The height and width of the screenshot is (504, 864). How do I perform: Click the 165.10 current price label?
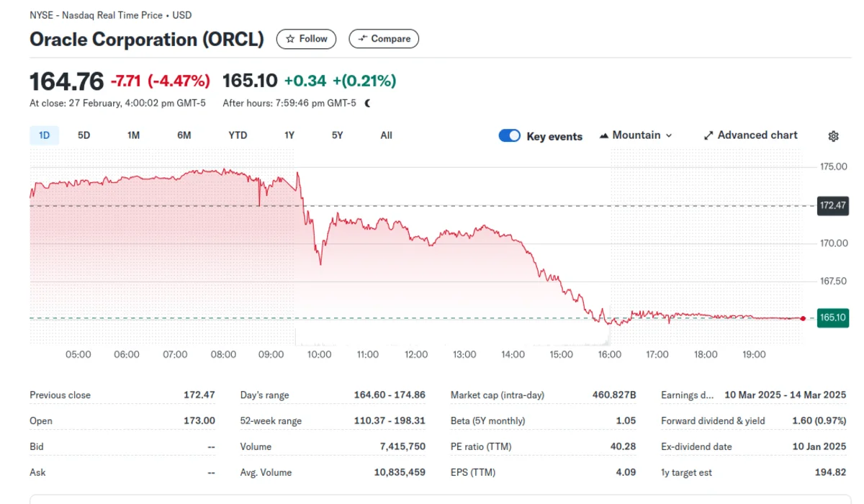click(x=833, y=318)
